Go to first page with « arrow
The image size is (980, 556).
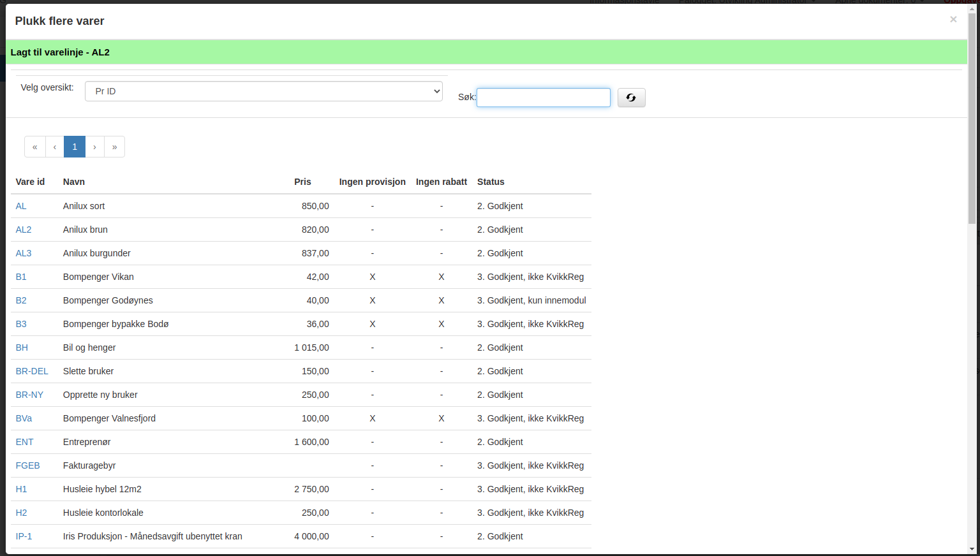[35, 147]
